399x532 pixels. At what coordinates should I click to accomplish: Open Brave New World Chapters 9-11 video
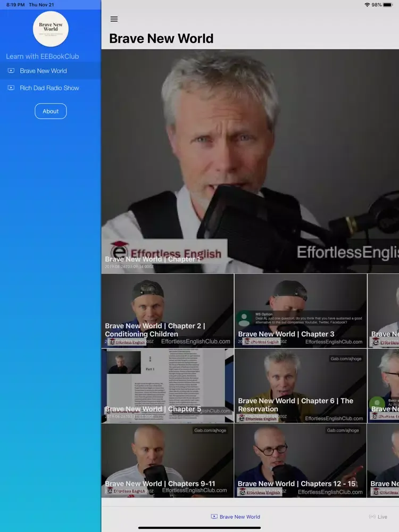tap(168, 460)
